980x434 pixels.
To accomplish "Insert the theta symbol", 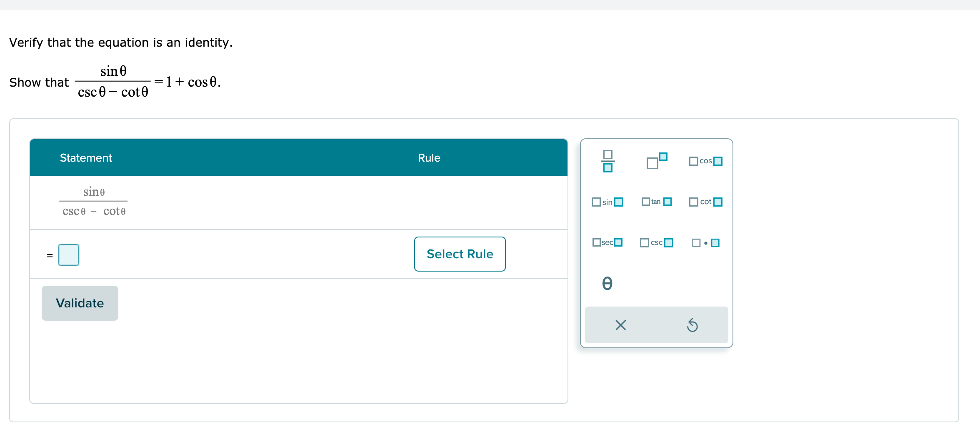I will 607,283.
